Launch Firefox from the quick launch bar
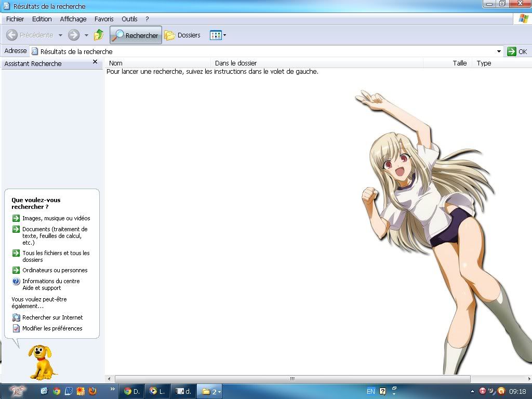The width and height of the screenshot is (532, 399). [x=92, y=391]
